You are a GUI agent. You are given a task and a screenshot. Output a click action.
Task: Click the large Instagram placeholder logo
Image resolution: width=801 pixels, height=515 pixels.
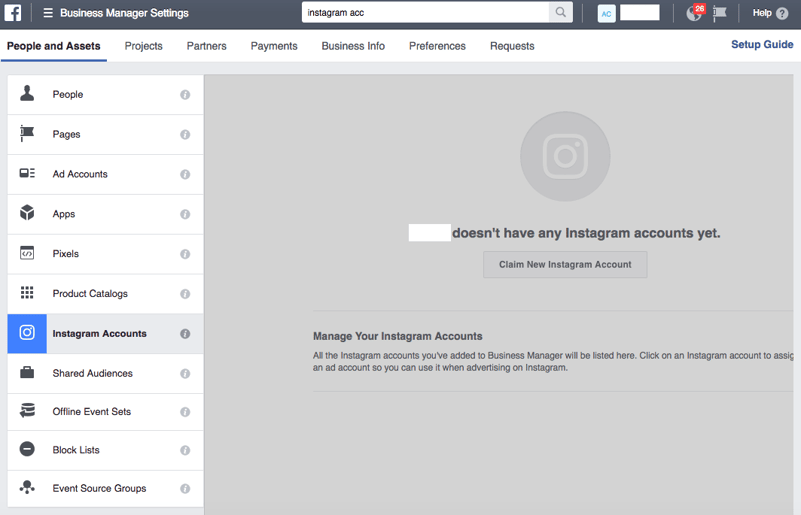(x=565, y=156)
